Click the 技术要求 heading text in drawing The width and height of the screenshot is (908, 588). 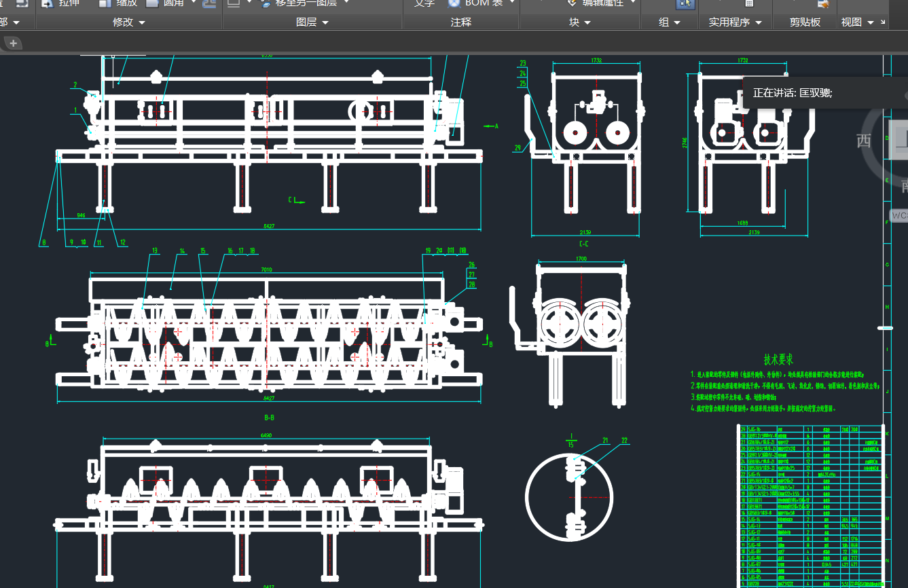point(778,360)
